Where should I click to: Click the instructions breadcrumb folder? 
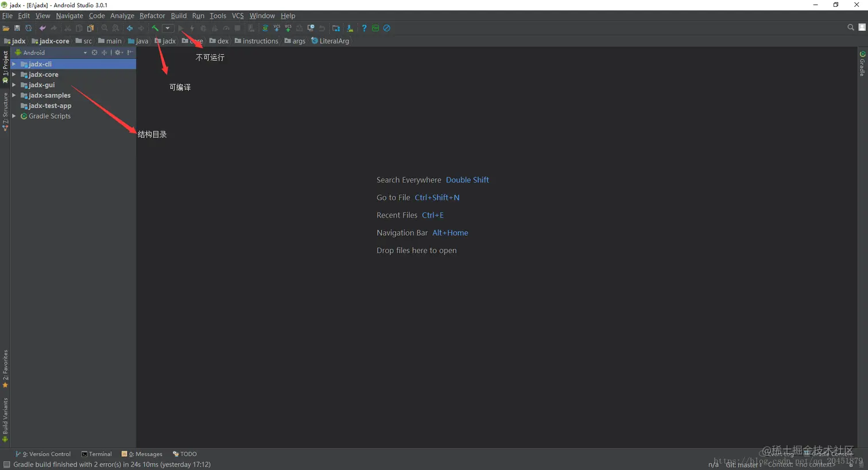pyautogui.click(x=257, y=41)
